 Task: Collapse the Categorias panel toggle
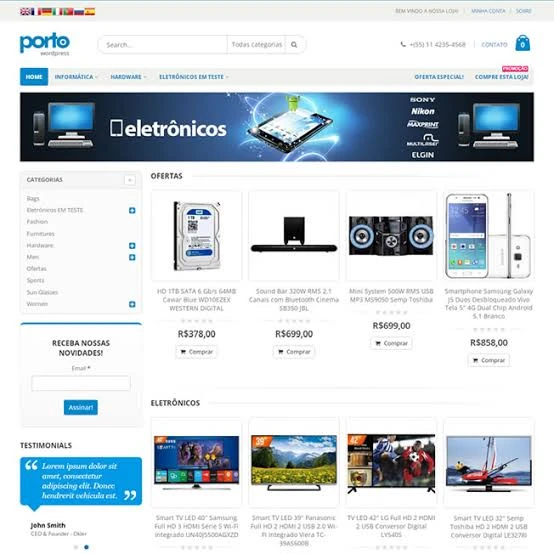[130, 180]
